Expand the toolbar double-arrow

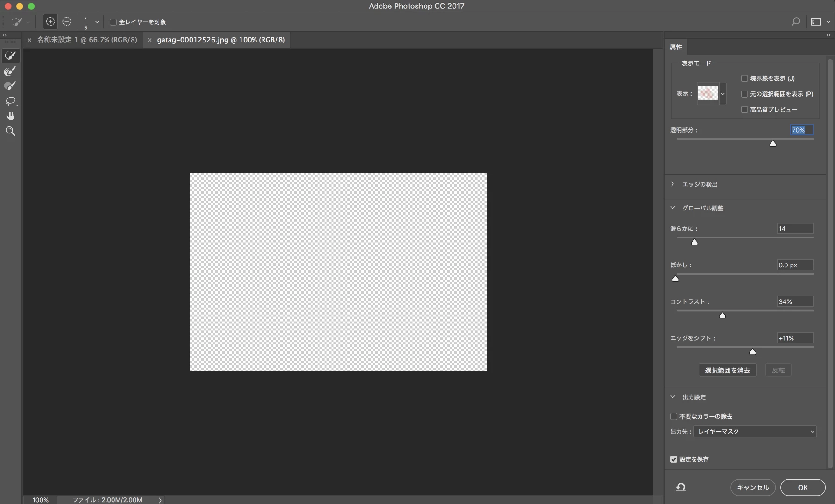(5, 35)
